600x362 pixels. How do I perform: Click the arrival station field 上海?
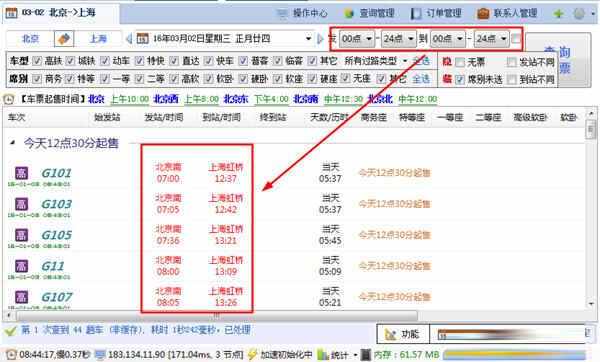pos(98,39)
